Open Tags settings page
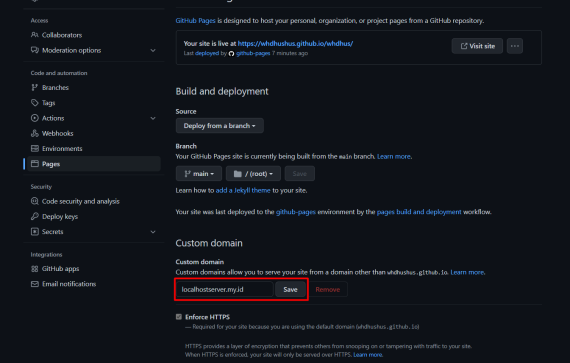The width and height of the screenshot is (570, 363). [x=48, y=103]
